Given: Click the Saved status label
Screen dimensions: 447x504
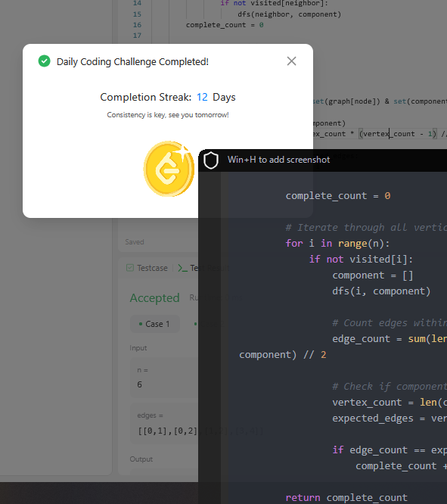Looking at the screenshot, I should [x=135, y=242].
